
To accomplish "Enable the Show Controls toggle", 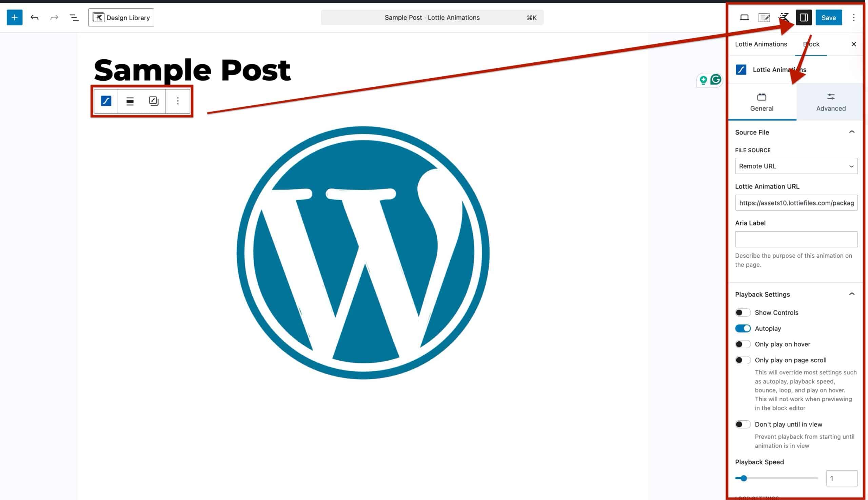I will pos(742,313).
